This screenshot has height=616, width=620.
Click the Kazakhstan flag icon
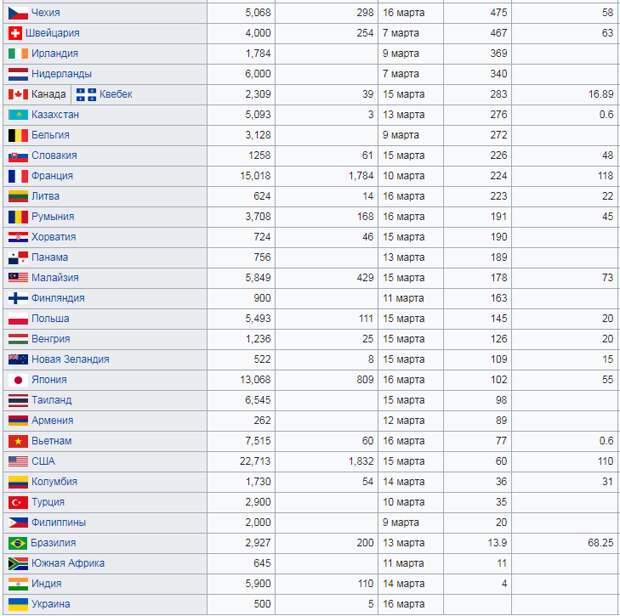click(x=18, y=115)
